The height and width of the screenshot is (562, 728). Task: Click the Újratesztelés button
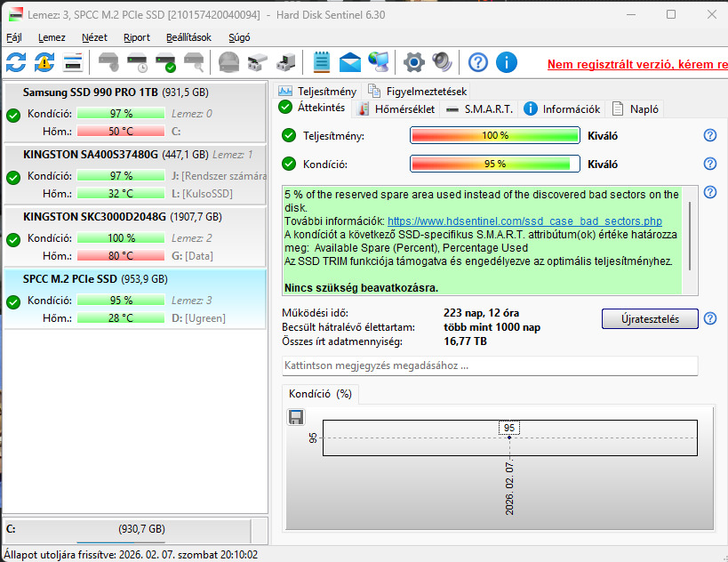pyautogui.click(x=650, y=318)
